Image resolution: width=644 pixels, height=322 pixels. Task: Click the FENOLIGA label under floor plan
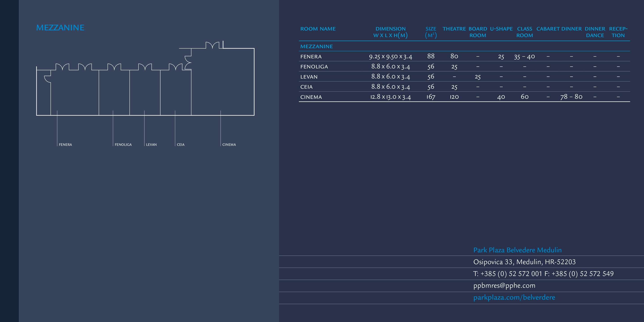point(123,145)
